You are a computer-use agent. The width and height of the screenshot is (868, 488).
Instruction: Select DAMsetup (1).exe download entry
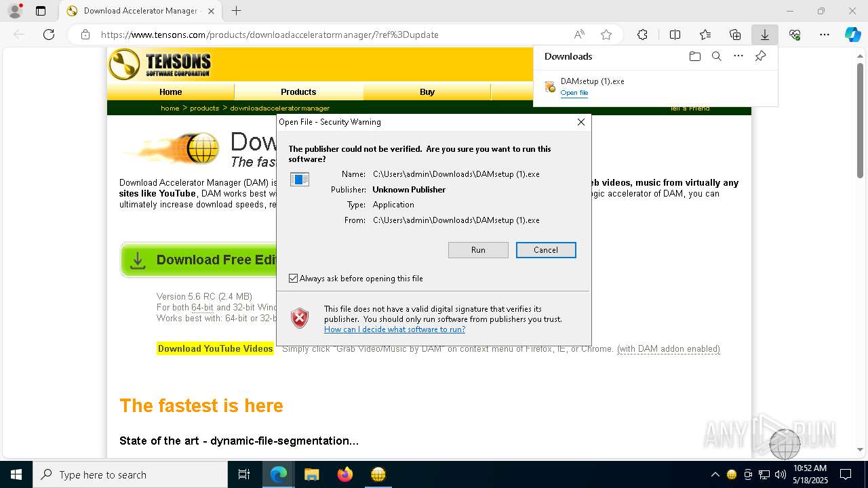coord(655,87)
